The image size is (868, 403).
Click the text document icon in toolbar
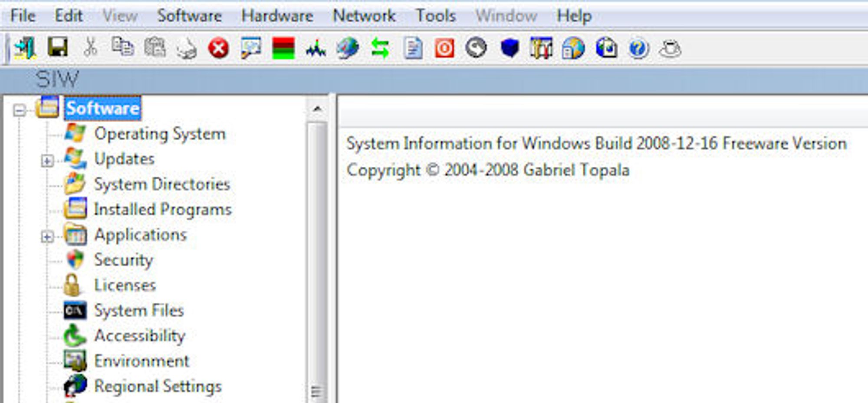(413, 48)
